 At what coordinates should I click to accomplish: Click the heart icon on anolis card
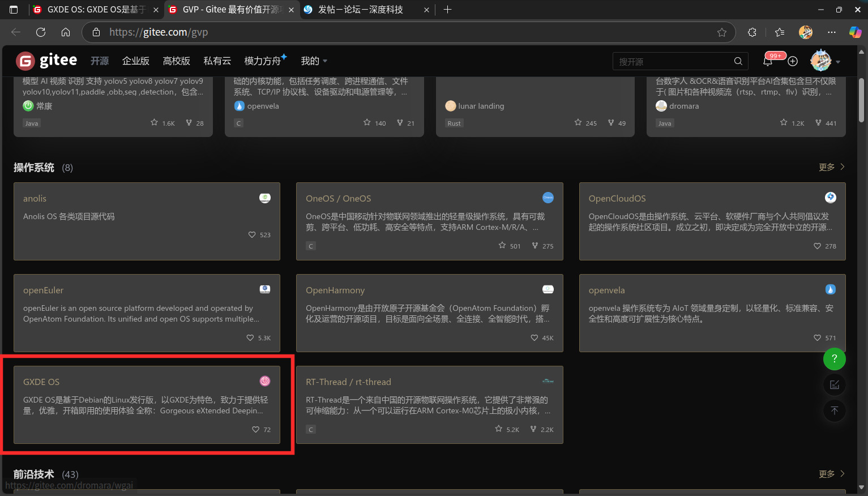pyautogui.click(x=252, y=234)
